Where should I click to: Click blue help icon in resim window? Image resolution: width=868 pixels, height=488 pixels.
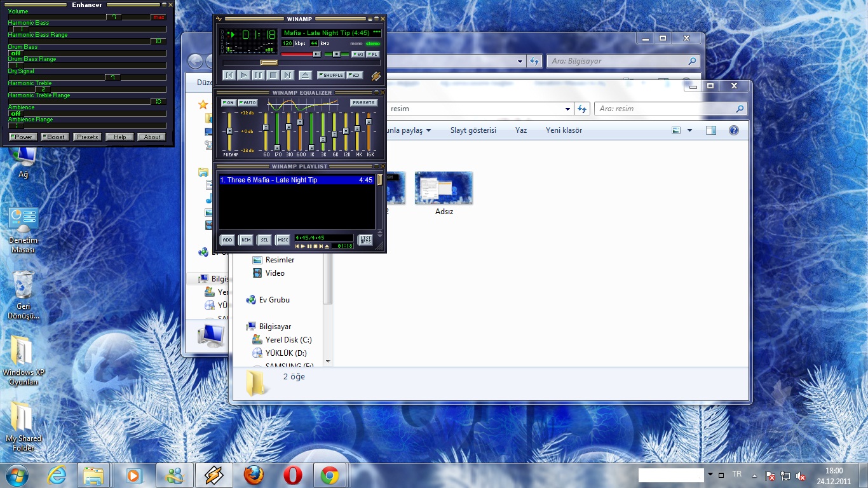[734, 130]
